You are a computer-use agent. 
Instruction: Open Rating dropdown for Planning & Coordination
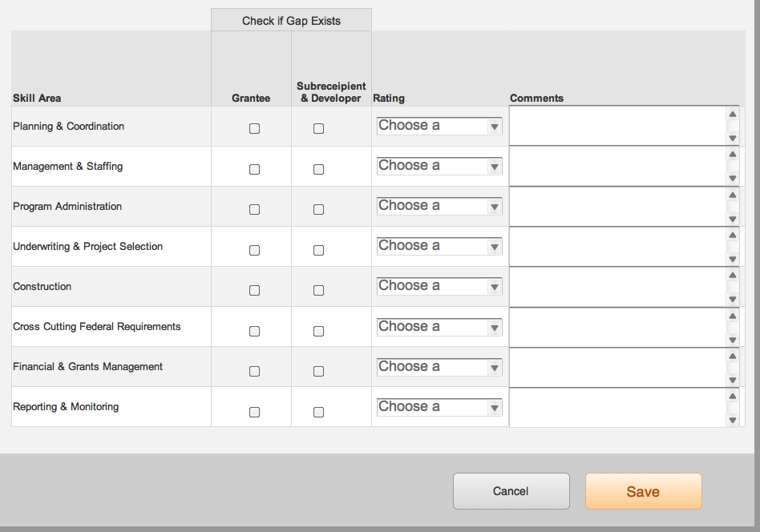[x=439, y=126]
